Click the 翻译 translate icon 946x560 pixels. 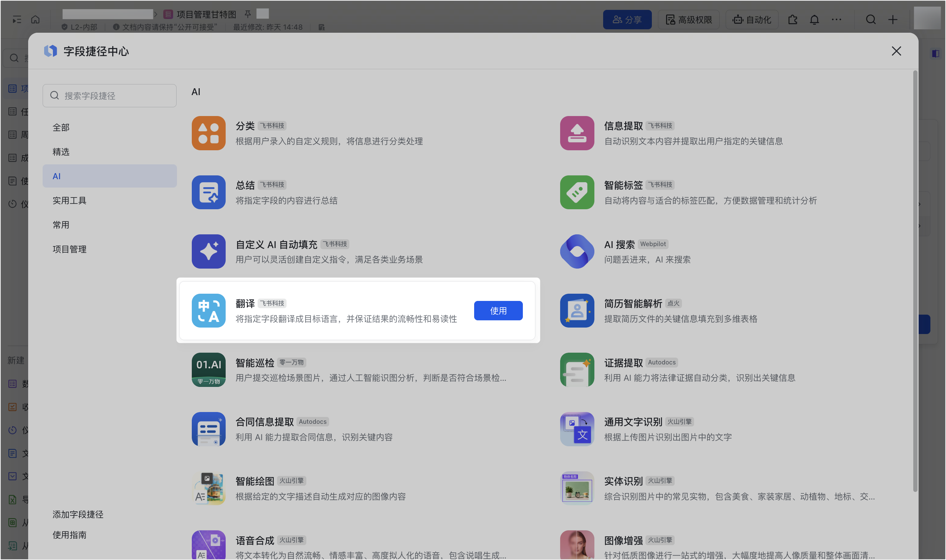click(x=209, y=310)
